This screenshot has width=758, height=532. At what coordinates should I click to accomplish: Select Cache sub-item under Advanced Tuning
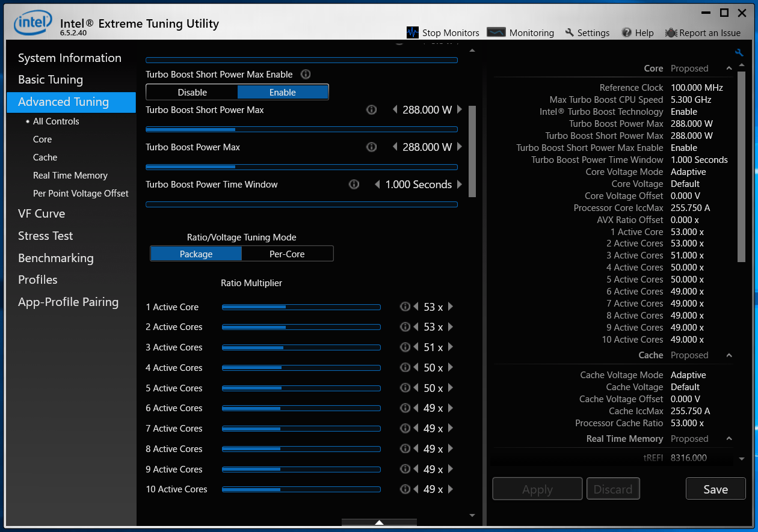[45, 157]
